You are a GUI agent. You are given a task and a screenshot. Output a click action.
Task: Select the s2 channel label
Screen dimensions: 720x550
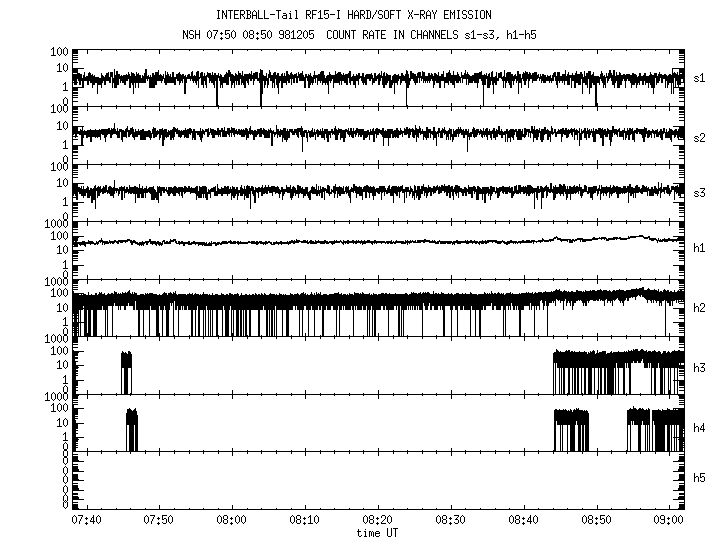pos(700,136)
